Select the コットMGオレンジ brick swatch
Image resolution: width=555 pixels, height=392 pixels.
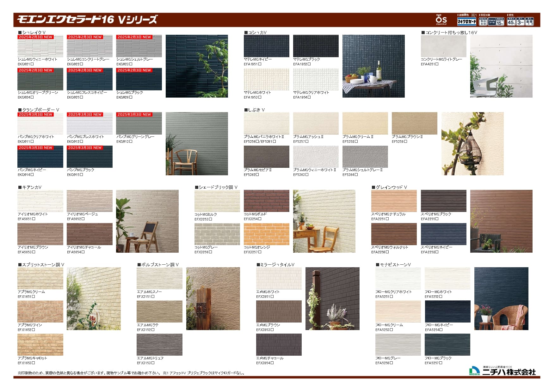coord(266,234)
